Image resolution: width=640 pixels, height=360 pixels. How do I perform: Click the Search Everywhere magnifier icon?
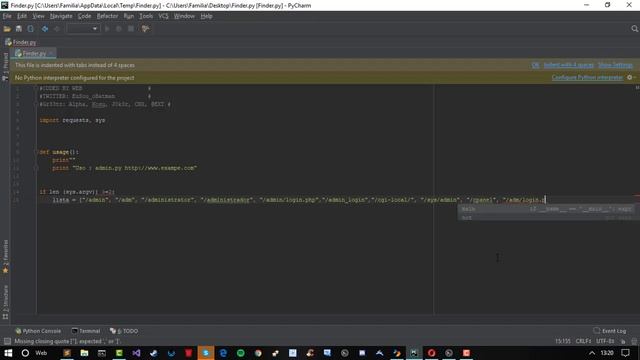634,29
